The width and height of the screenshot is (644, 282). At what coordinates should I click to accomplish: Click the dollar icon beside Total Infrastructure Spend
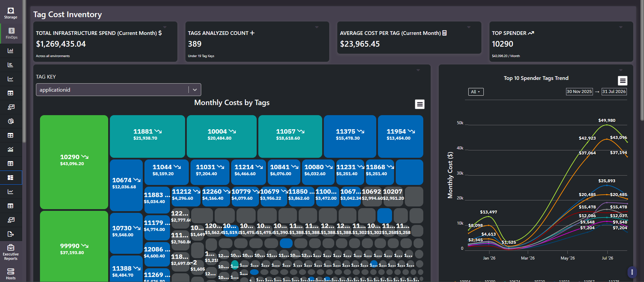[160, 33]
